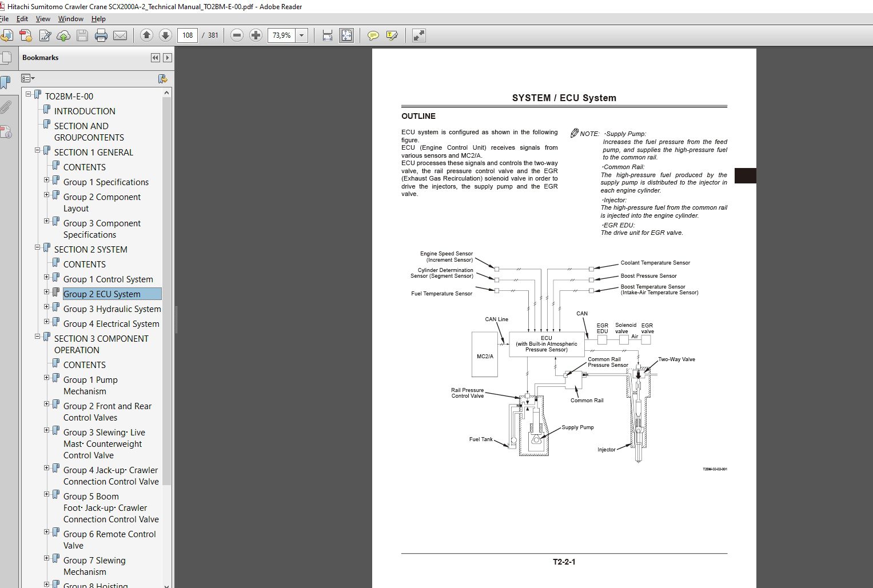
Task: Expand the Group 3 Hydraulic System bookmark
Action: click(47, 307)
